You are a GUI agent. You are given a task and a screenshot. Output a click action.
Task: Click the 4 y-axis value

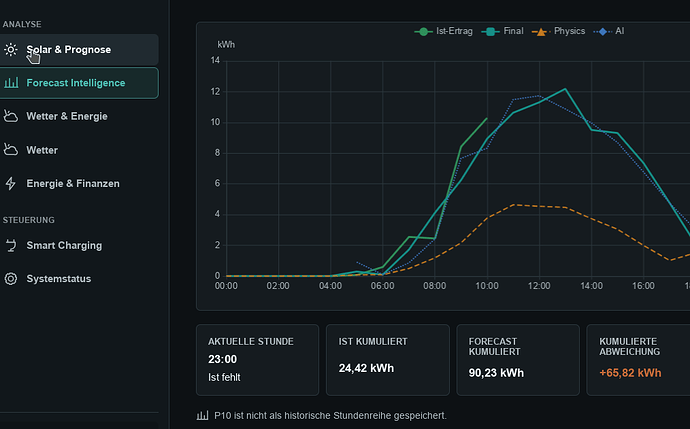pos(217,214)
